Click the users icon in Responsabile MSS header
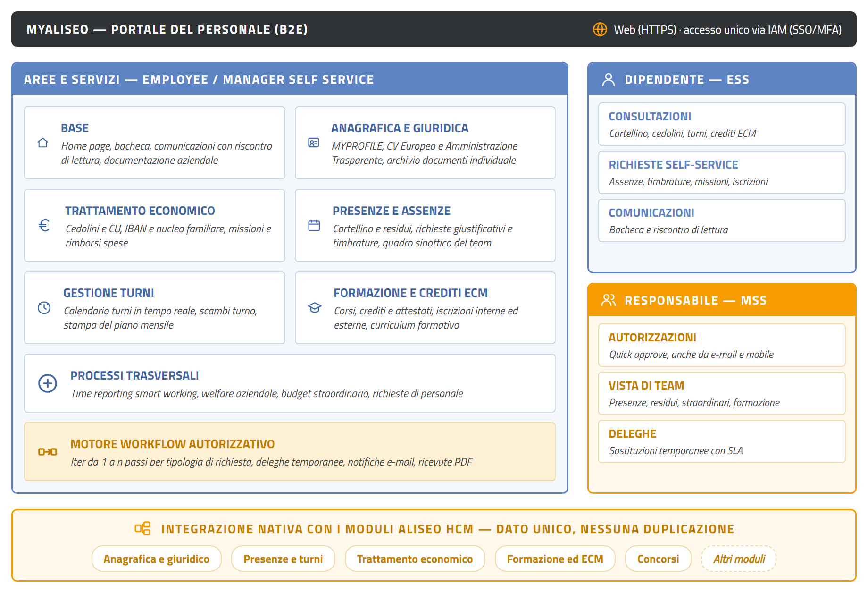The width and height of the screenshot is (868, 593). click(x=609, y=300)
